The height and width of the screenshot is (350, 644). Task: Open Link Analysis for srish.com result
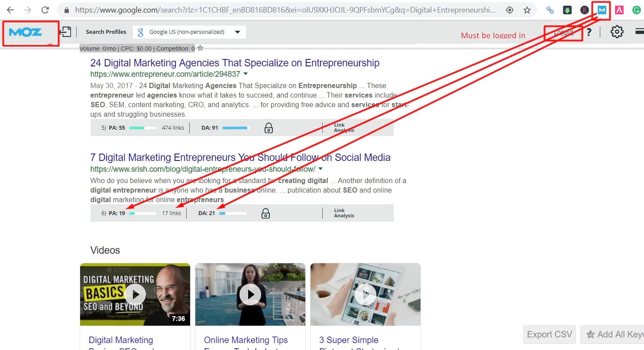tap(344, 213)
